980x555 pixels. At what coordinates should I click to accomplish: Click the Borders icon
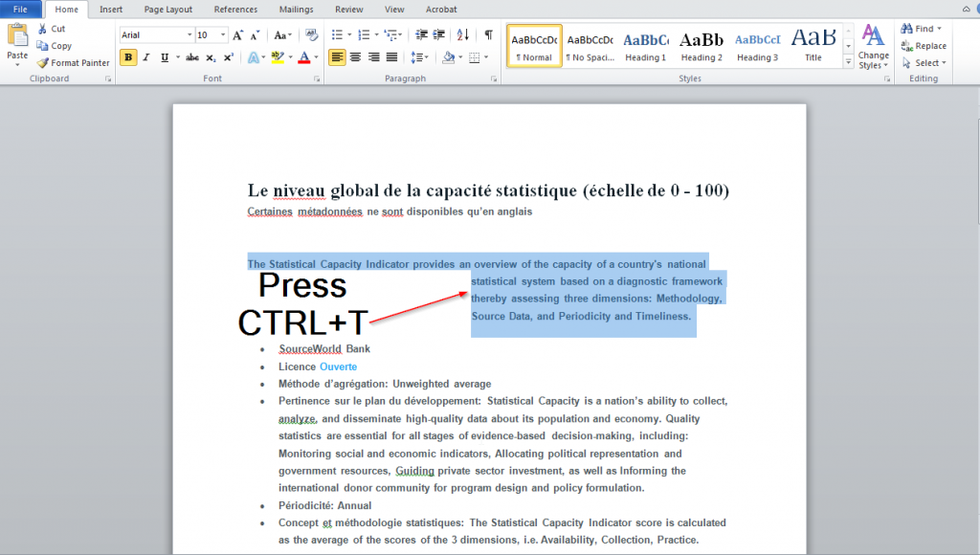(x=475, y=57)
